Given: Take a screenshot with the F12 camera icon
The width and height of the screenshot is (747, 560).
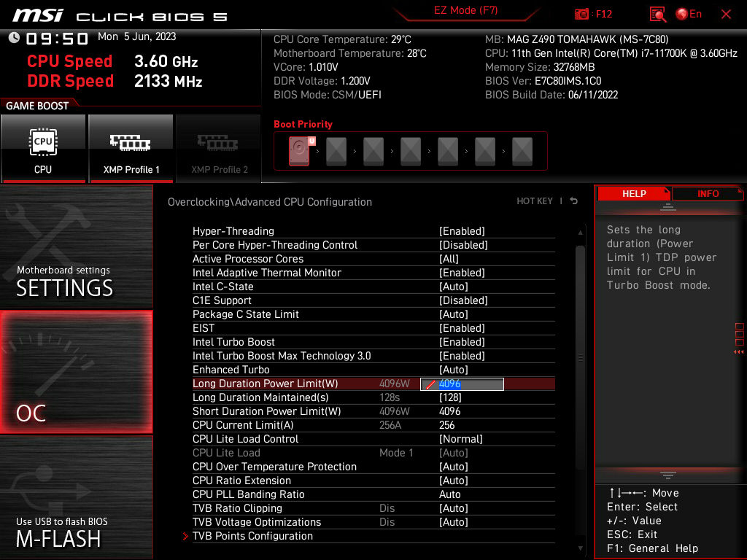Looking at the screenshot, I should click(x=581, y=14).
